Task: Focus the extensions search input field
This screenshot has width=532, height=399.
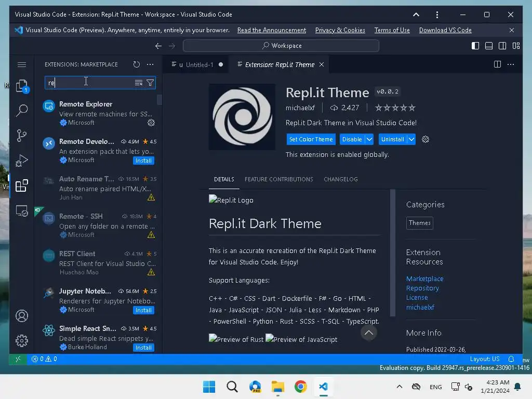Action: click(90, 83)
